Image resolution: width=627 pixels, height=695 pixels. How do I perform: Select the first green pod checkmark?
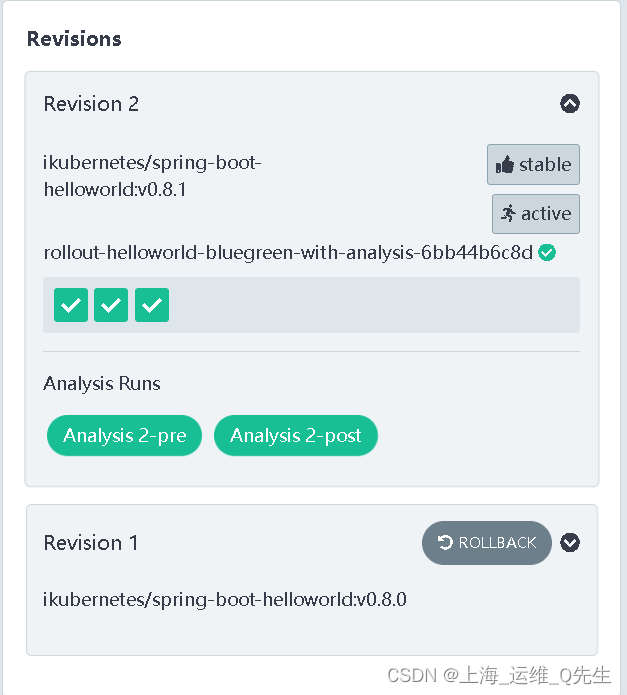(71, 305)
